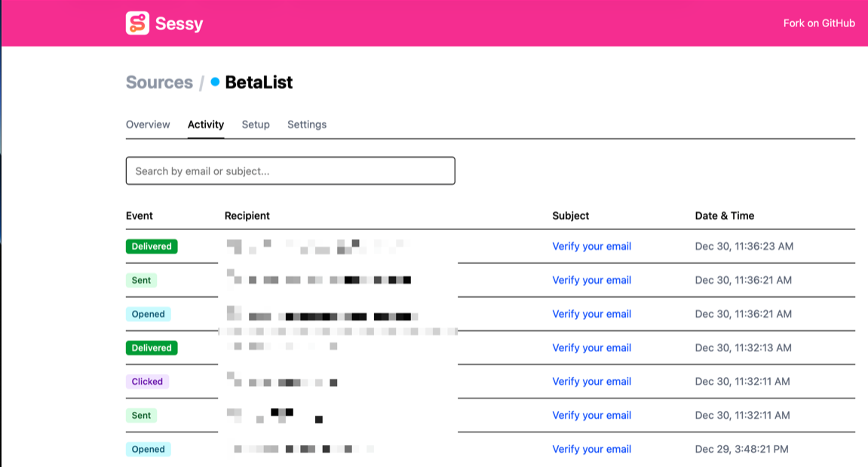The width and height of the screenshot is (868, 467).
Task: Select the Opened badge on Dec 29 row
Action: click(149, 450)
